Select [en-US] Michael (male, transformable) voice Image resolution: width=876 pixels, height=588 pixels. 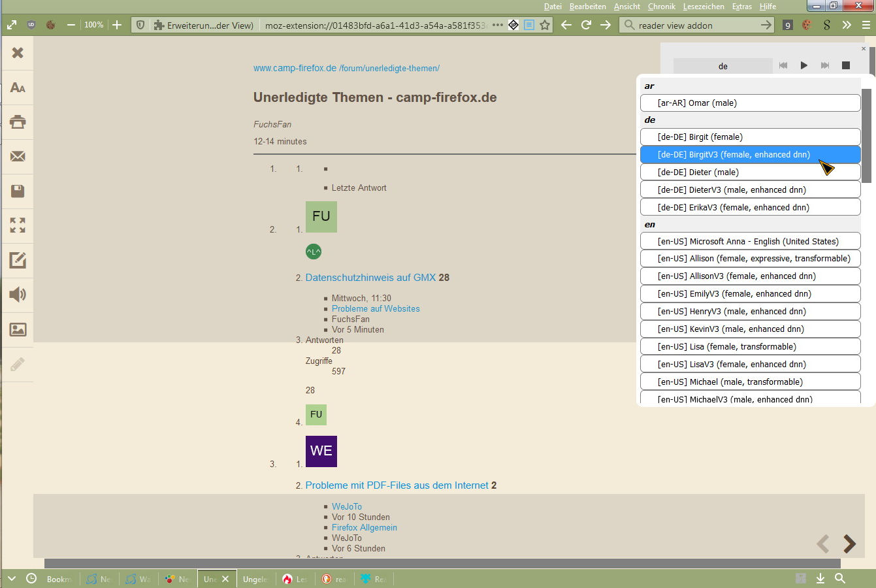[x=750, y=382]
